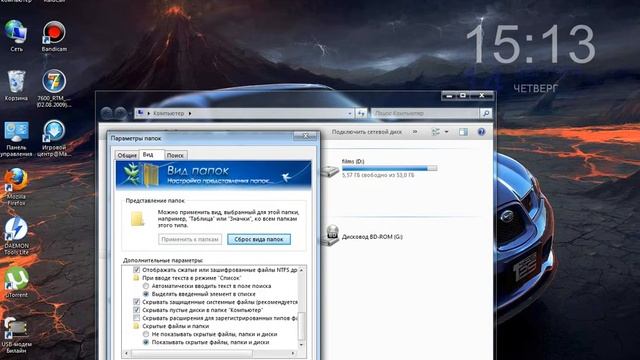Collapse the При вводе текста в режиме Список group
This screenshot has width=640, height=360.
point(136,278)
